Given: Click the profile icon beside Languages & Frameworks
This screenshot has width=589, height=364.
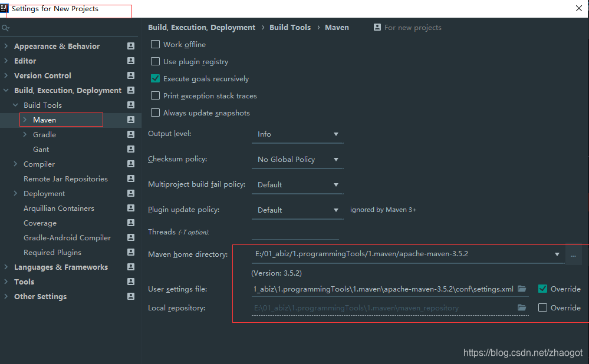Looking at the screenshot, I should click(x=131, y=267).
